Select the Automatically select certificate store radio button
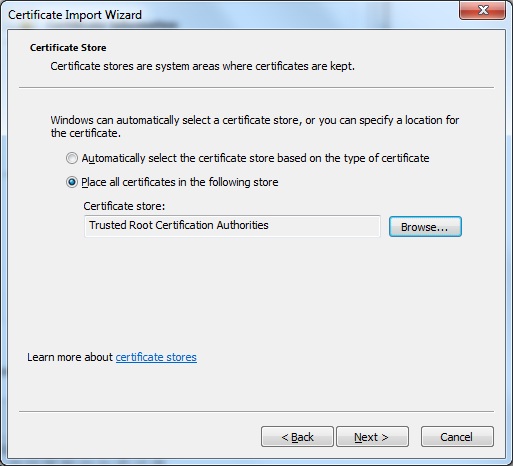Screen dimensions: 513x466 pos(72,158)
